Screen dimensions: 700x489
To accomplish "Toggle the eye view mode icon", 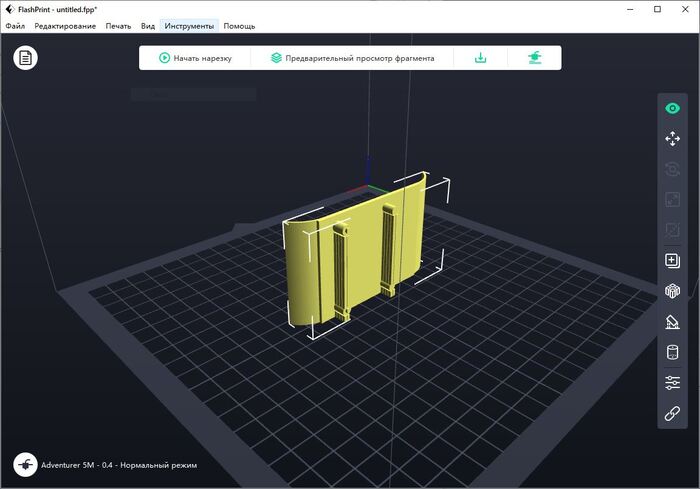I will (672, 109).
